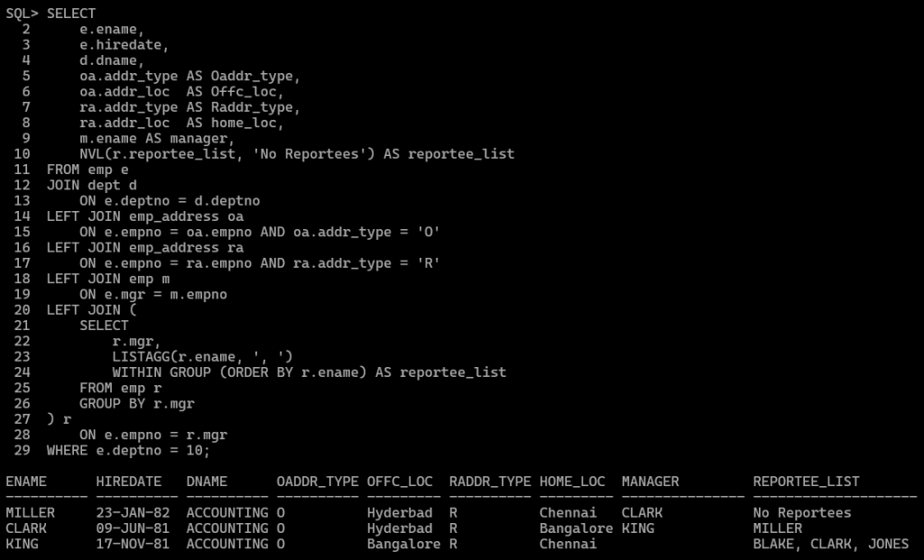Select the REPORTEE_LIST column header

coord(807,482)
